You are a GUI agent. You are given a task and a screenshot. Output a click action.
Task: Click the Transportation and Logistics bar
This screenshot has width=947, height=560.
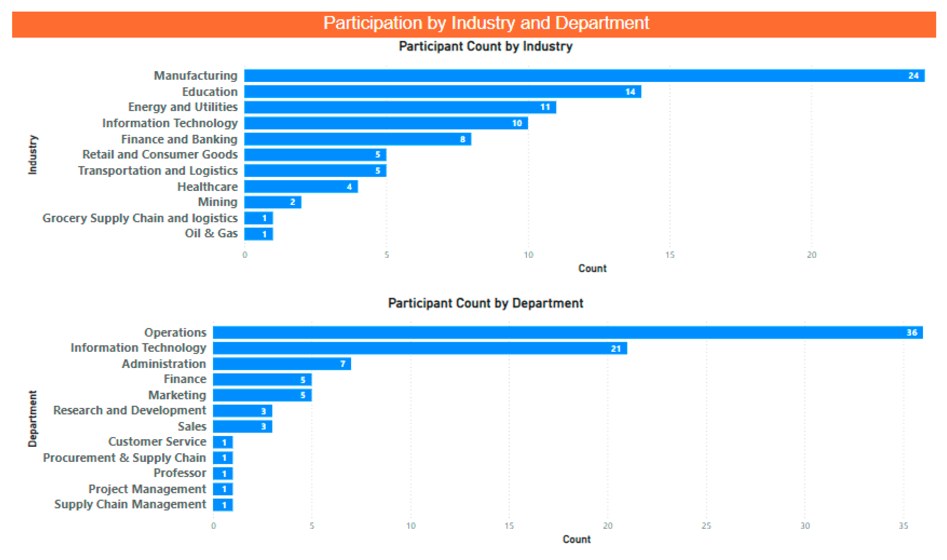315,171
